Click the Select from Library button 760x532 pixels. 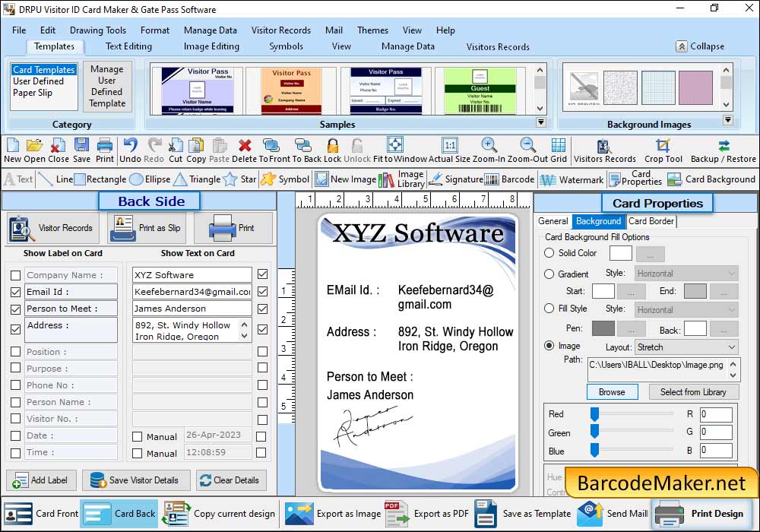coord(692,392)
